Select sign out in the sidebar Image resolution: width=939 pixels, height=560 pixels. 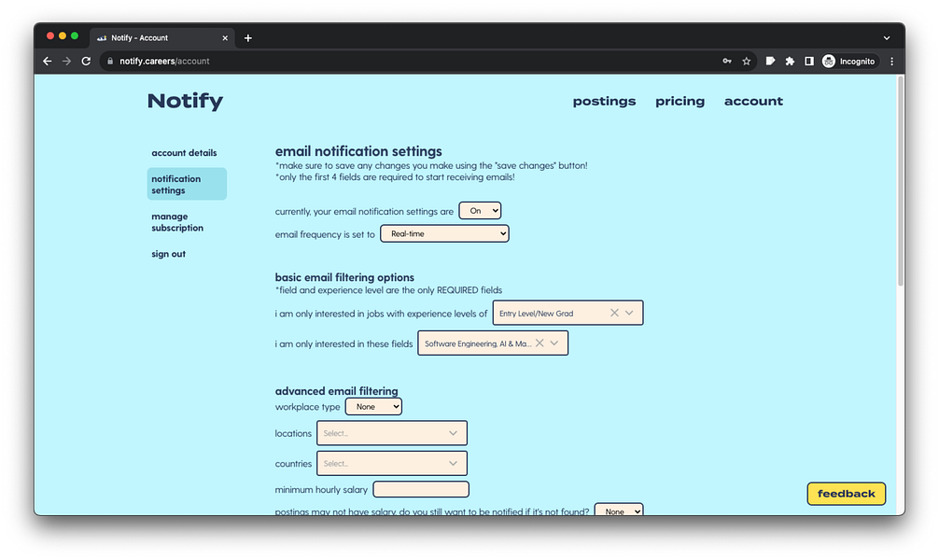(168, 253)
